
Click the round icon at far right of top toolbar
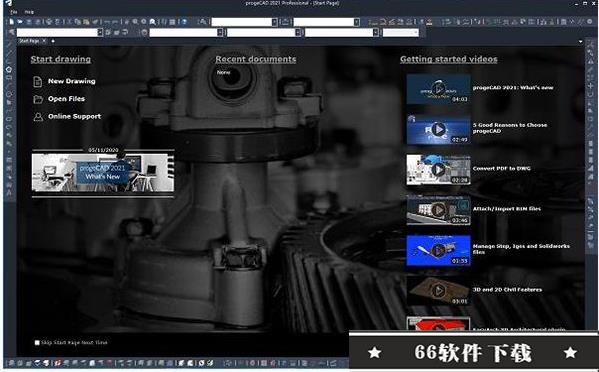tap(589, 22)
